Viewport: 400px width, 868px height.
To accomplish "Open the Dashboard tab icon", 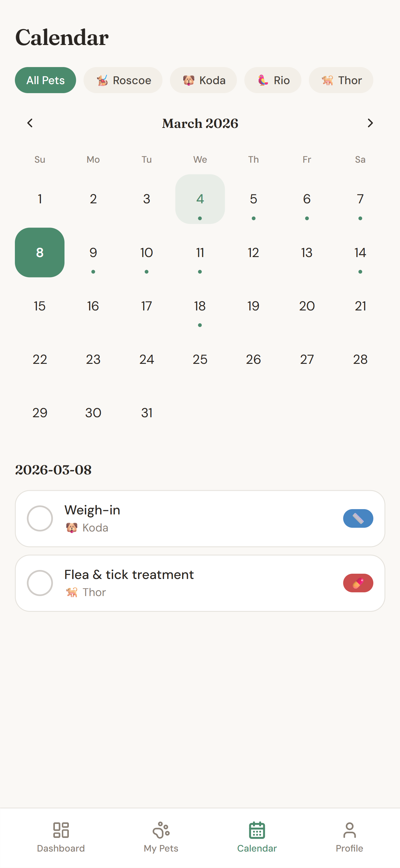I will click(61, 830).
